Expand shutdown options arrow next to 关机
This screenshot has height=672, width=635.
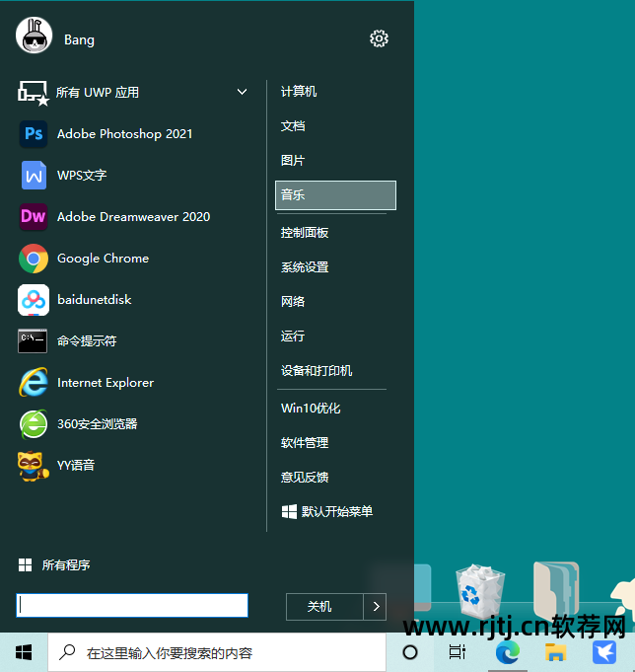point(375,607)
